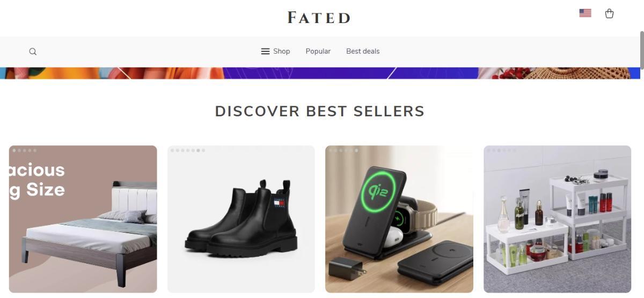
Task: Open the shopping bag cart
Action: (609, 14)
